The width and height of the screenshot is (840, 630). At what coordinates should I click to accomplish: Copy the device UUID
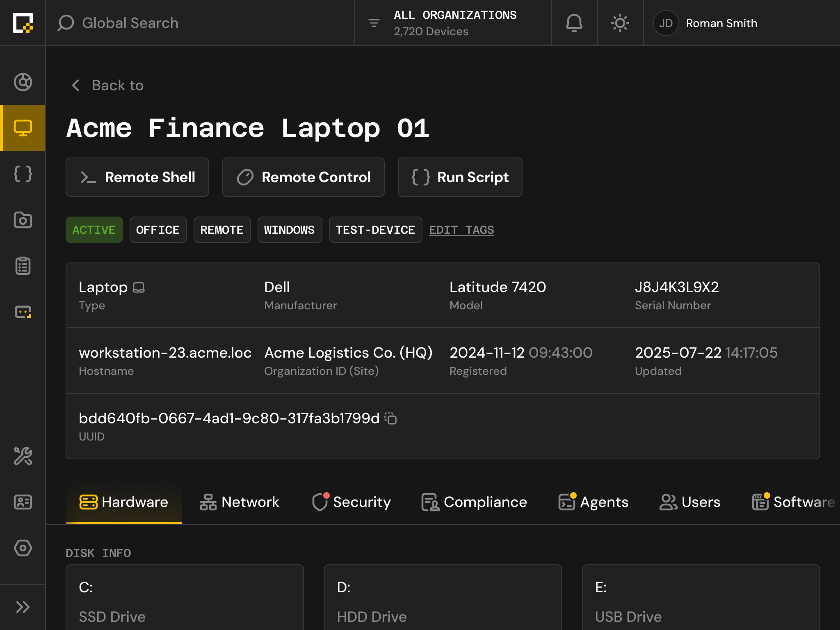point(390,419)
